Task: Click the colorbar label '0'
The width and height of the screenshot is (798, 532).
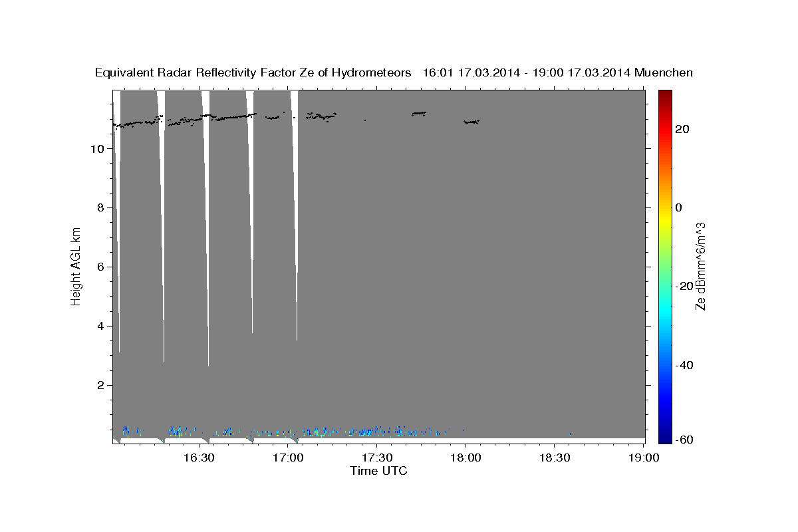Action: 678,207
